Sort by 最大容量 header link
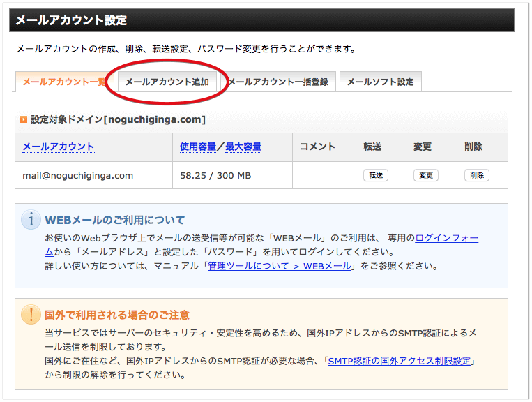Image resolution: width=532 pixels, height=402 pixels. click(x=243, y=147)
